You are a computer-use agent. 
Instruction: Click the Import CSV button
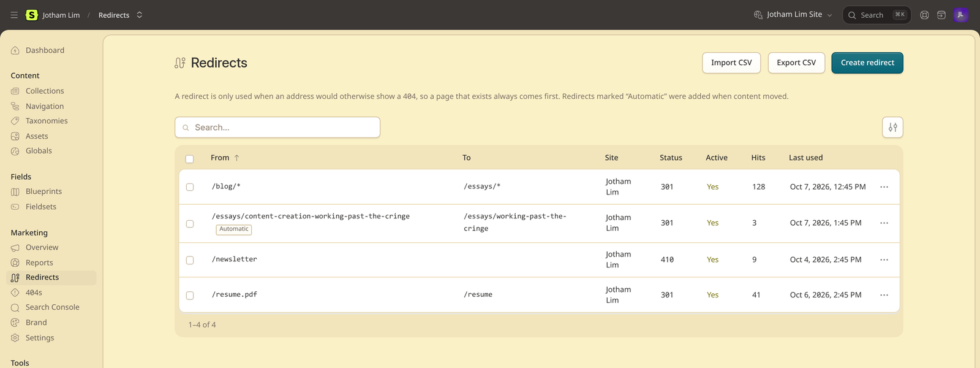731,63
